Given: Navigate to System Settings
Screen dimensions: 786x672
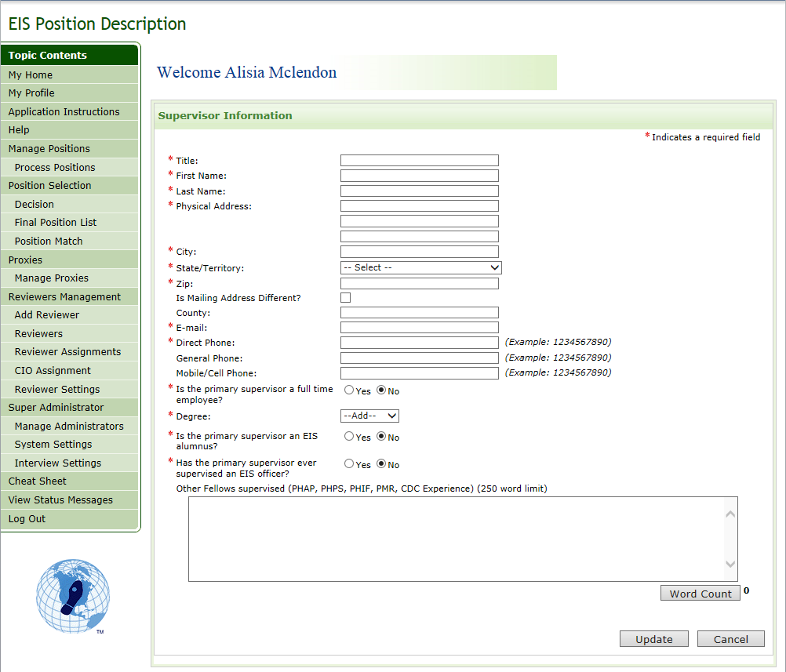Looking at the screenshot, I should [53, 445].
